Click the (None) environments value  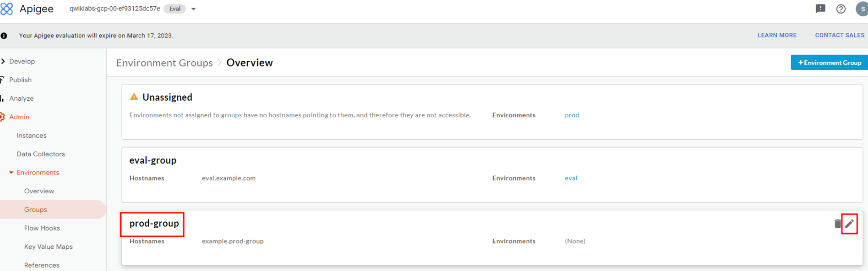click(x=575, y=241)
